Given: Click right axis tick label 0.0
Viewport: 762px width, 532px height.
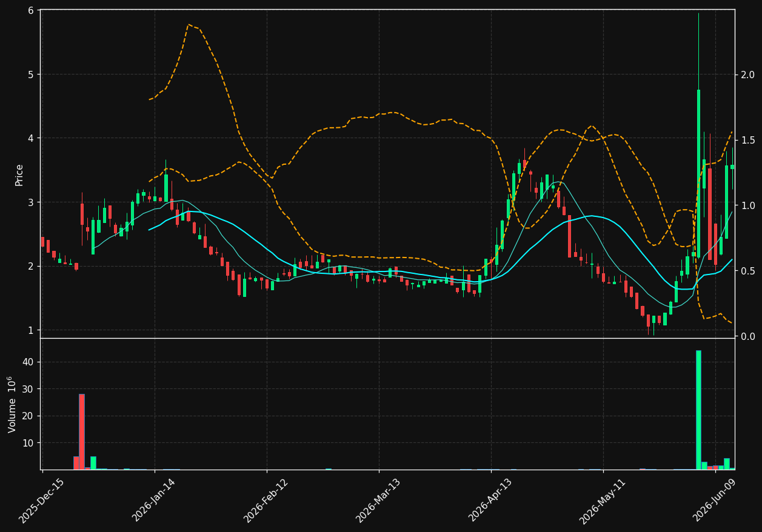Looking at the screenshot, I should (x=746, y=336).
